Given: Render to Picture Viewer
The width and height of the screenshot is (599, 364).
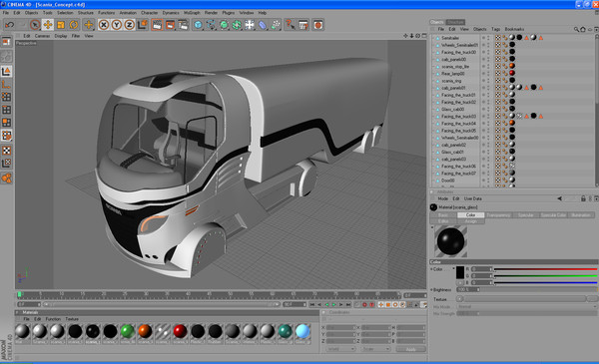Looking at the screenshot, I should 170,25.
